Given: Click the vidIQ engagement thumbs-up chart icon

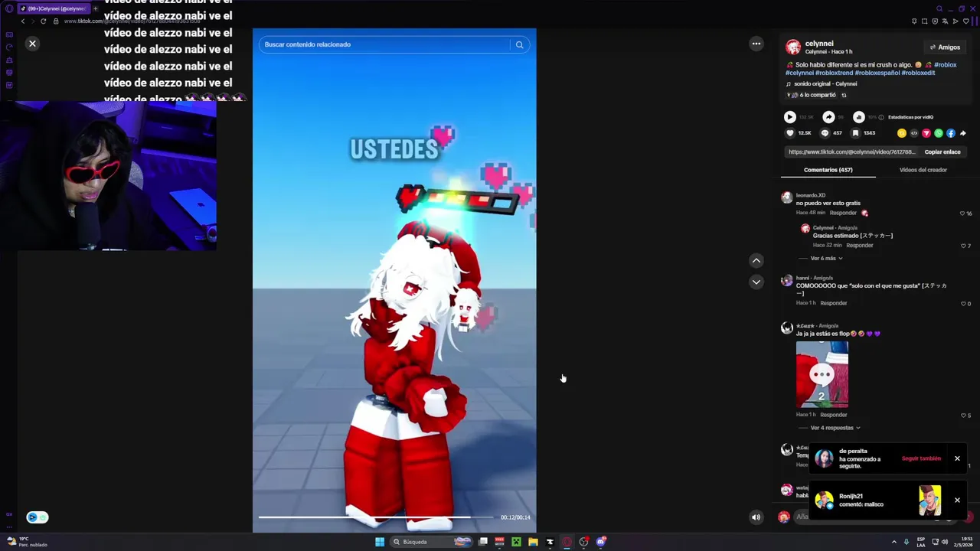Looking at the screenshot, I should point(858,117).
